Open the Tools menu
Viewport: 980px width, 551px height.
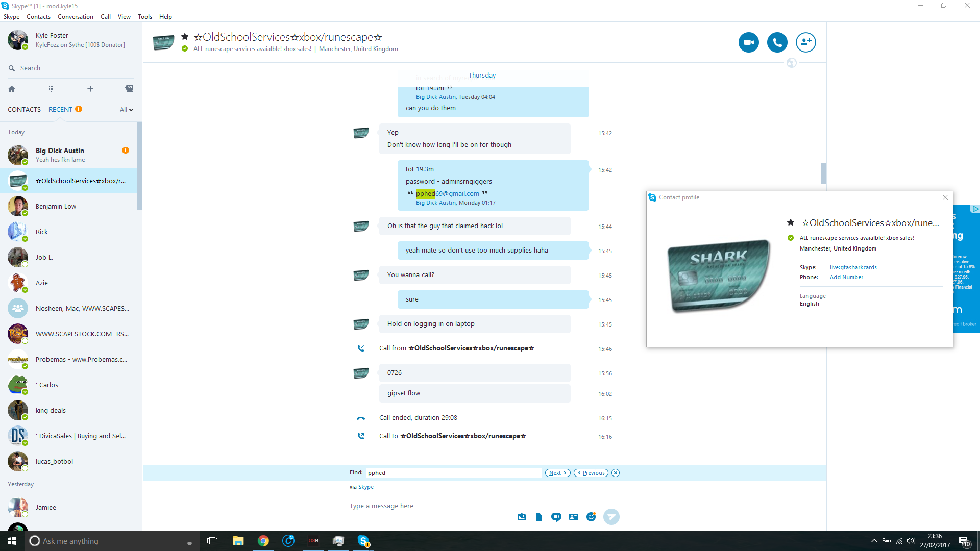(145, 17)
